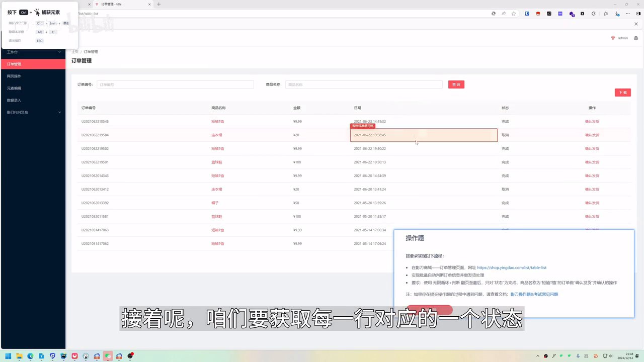
Task: Open the shop.yingdao.com/list/table-list link
Action: tap(512, 267)
